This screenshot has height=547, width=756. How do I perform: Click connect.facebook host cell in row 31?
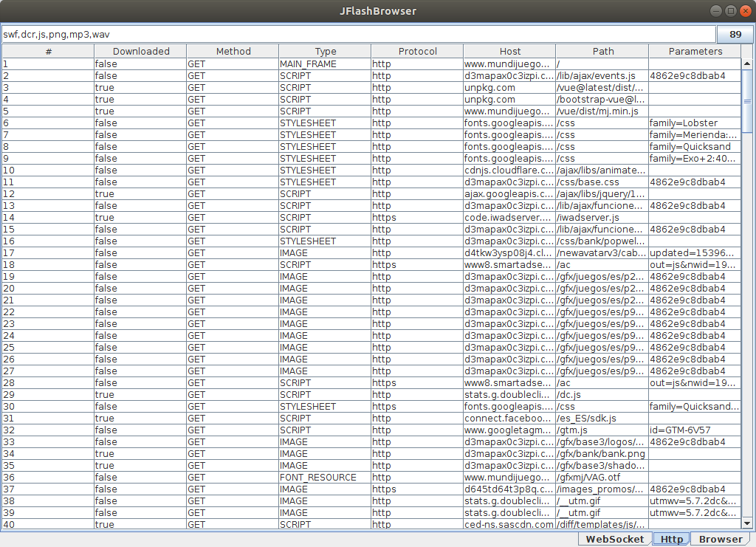[x=509, y=419]
